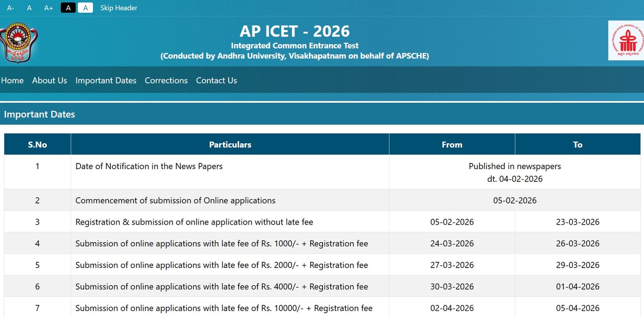Viewport: 644px width, 317px height.
Task: Open the Corrections section
Action: tap(166, 81)
